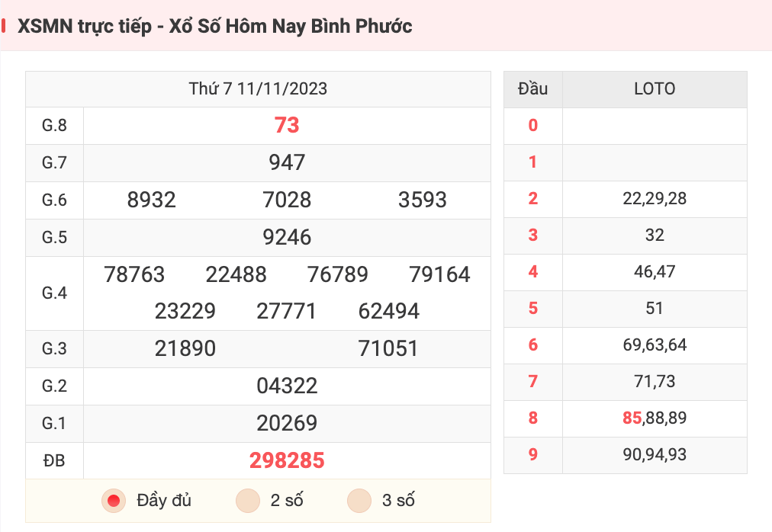Click G.4 result 62494
Image resolution: width=772 pixels, height=532 pixels.
389,311
